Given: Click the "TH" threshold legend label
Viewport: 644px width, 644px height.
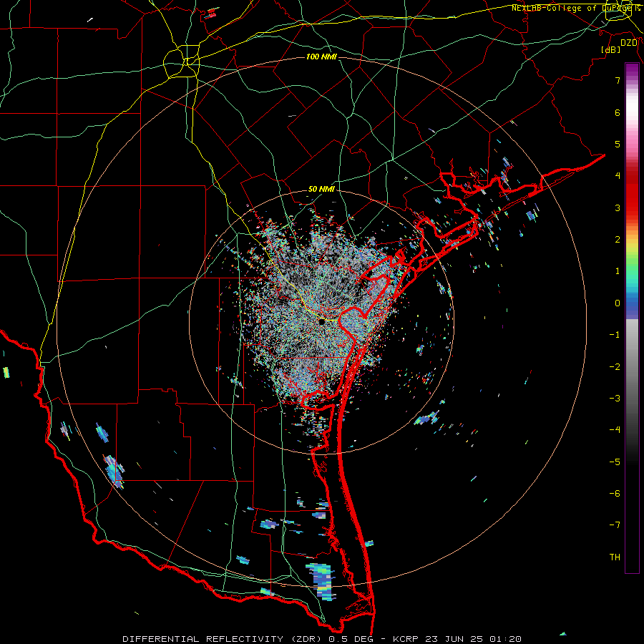Looking at the screenshot, I should pos(615,557).
